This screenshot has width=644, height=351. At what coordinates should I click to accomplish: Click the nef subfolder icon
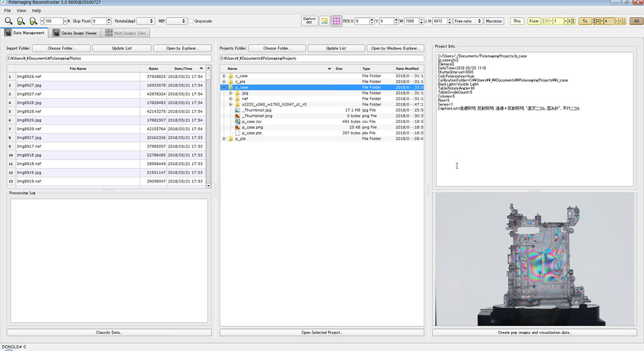237,99
